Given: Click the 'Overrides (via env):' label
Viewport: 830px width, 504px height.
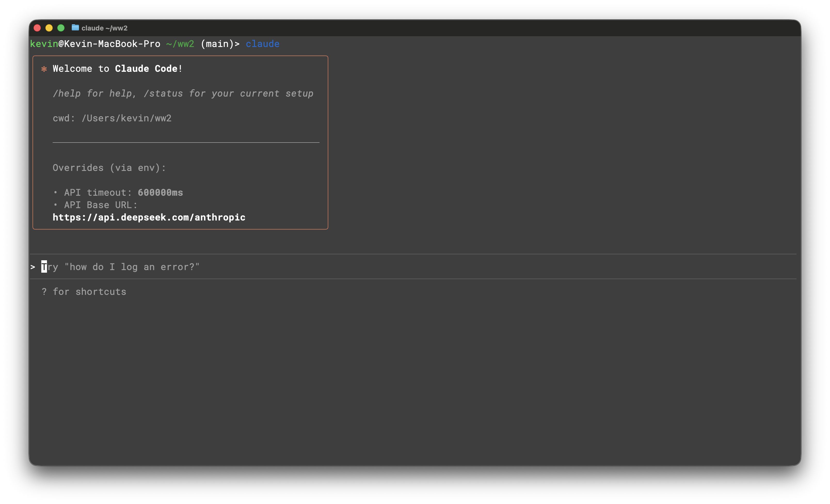Looking at the screenshot, I should (x=109, y=168).
